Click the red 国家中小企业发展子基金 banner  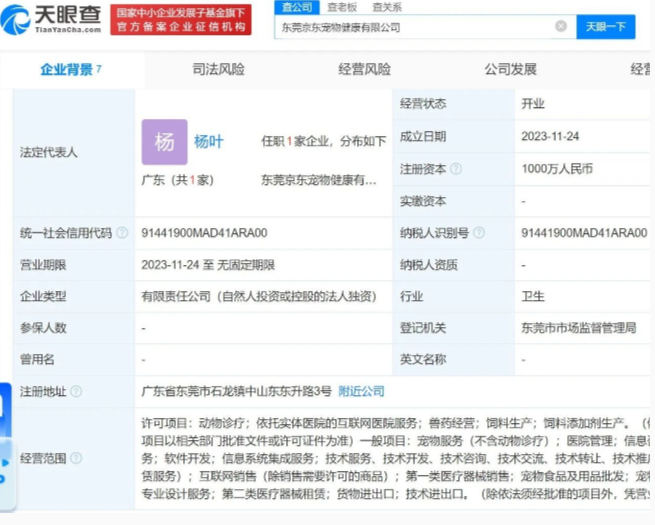181,20
